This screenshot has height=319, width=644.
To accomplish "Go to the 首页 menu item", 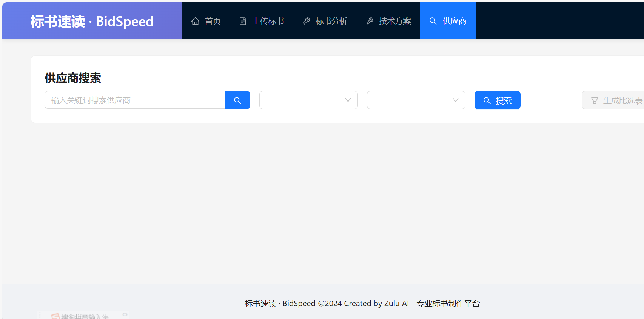I will (x=213, y=21).
